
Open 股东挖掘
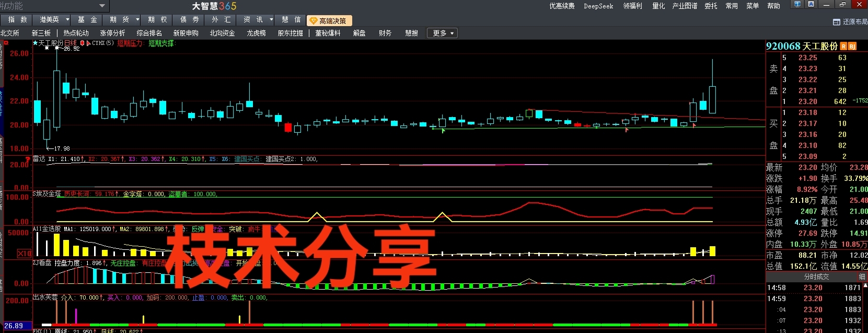pyautogui.click(x=290, y=33)
